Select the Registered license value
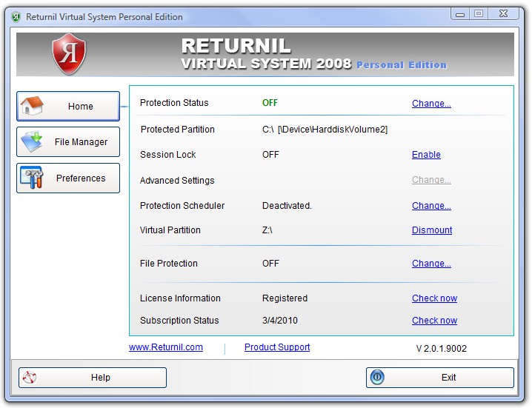 click(x=285, y=298)
